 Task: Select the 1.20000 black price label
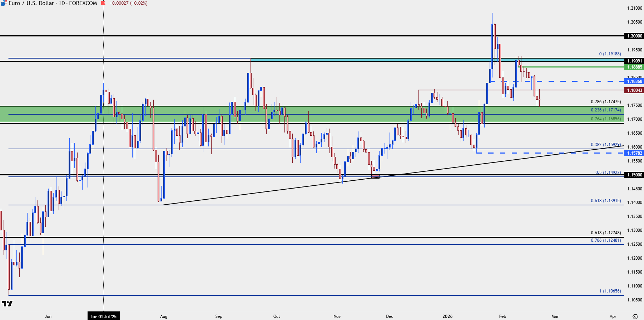coord(634,36)
